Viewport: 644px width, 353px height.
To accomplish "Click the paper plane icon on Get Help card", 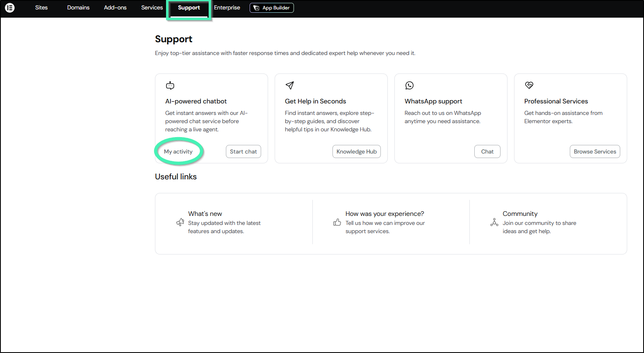I will 290,85.
